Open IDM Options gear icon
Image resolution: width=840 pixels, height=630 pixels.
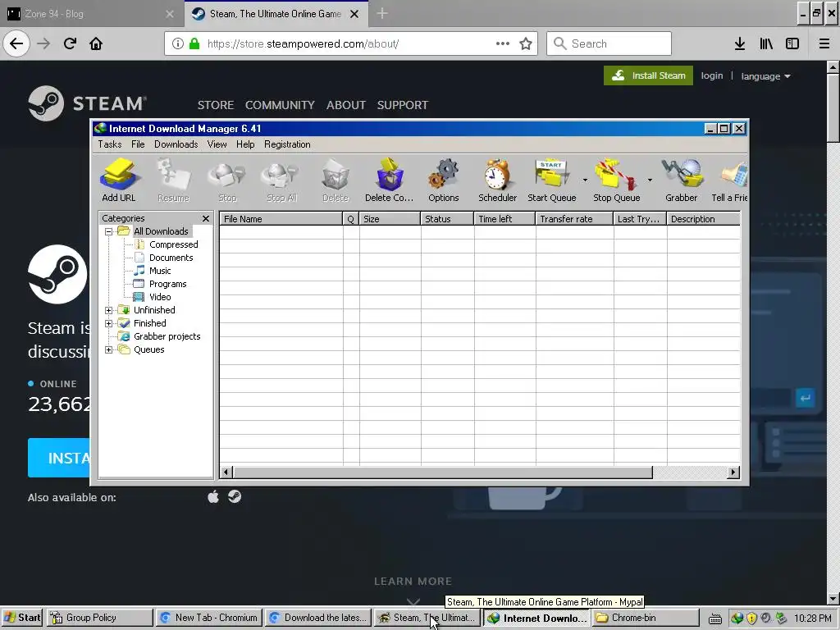444,180
